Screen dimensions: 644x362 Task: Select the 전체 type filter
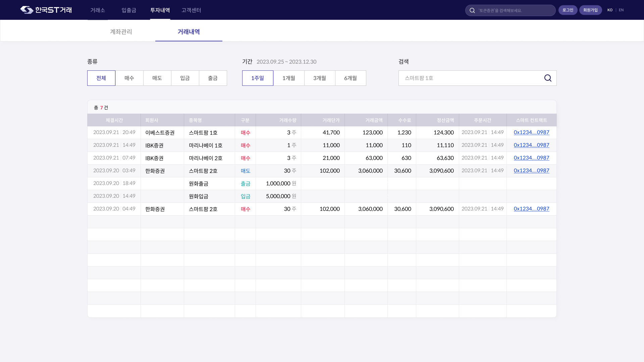(x=101, y=78)
